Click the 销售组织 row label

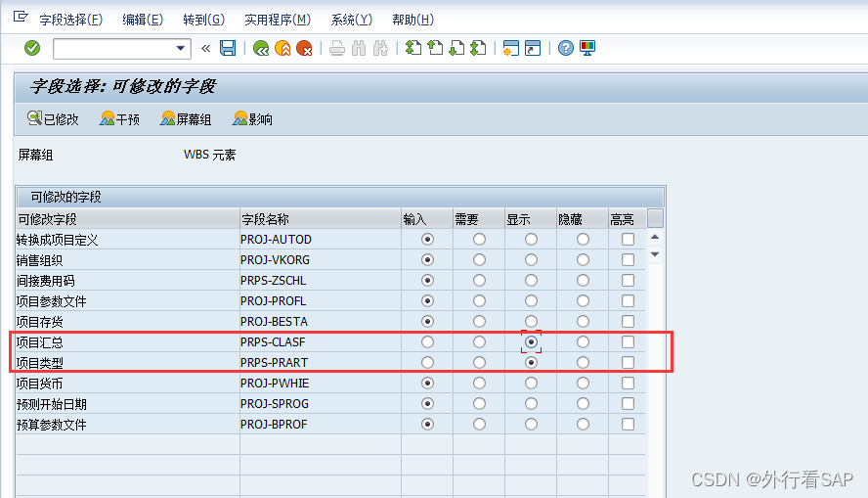point(39,260)
